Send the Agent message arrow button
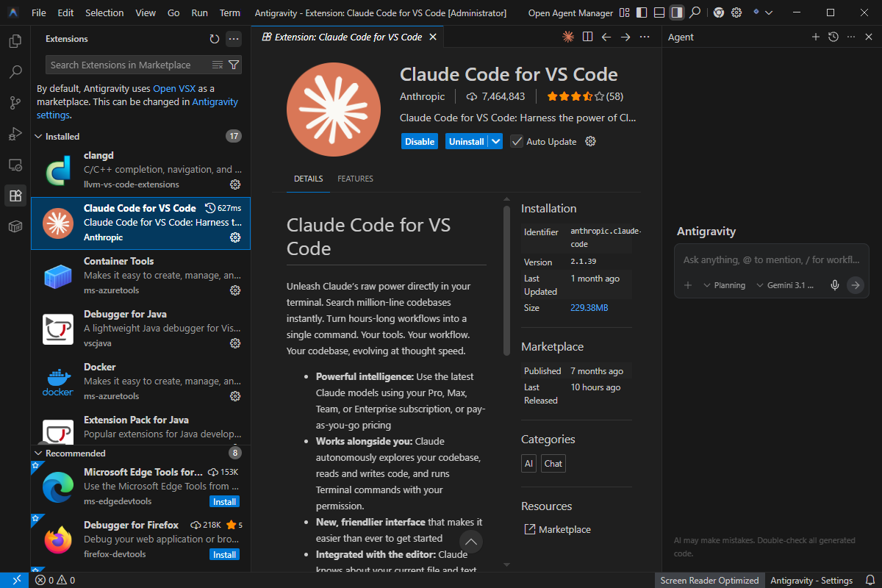The width and height of the screenshot is (882, 588). (x=855, y=285)
